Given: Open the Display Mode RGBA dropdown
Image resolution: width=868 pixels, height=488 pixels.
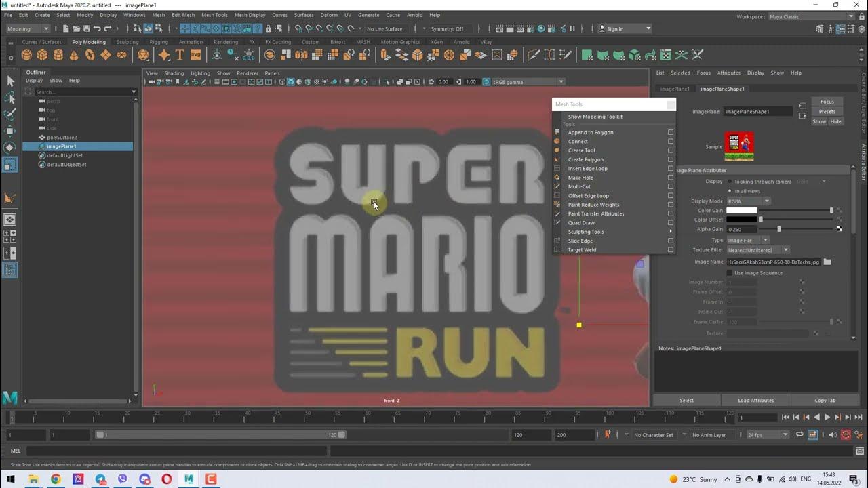Looking at the screenshot, I should pyautogui.click(x=749, y=201).
